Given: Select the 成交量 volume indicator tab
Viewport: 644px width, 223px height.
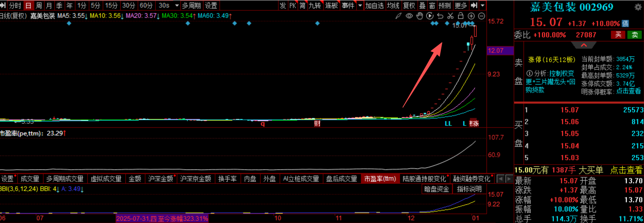Looking at the screenshot, I should pyautogui.click(x=30, y=179).
